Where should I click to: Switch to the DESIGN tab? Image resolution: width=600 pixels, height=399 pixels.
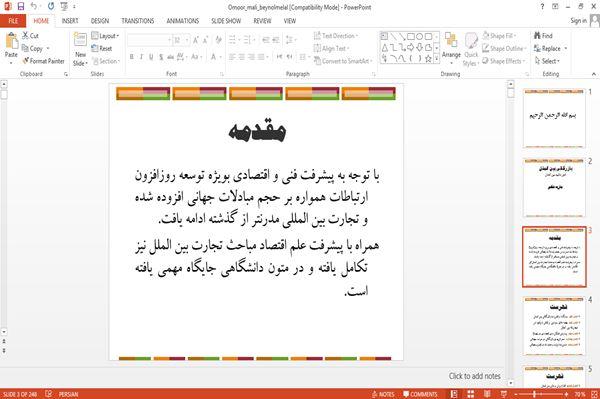100,21
